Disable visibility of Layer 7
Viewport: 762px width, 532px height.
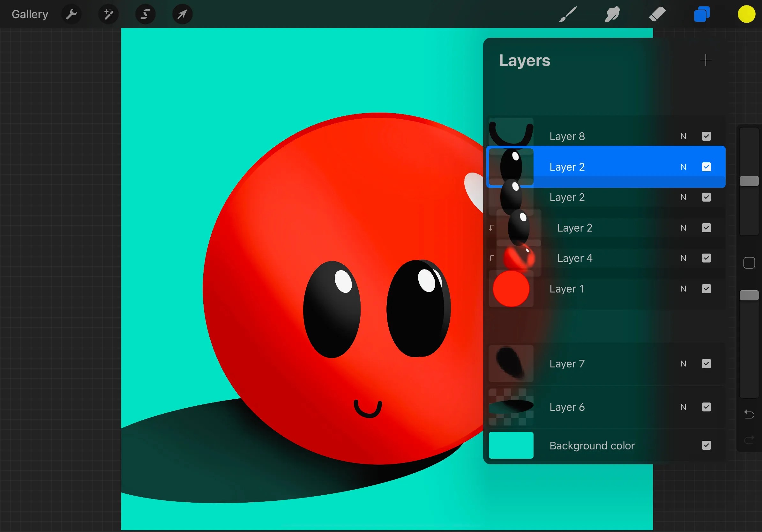tap(706, 364)
